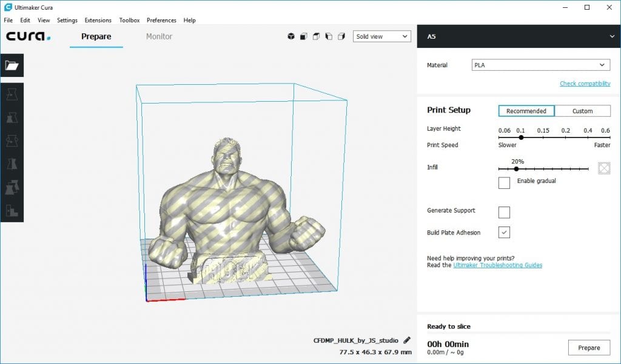Expand the A5 printer selector
Viewport: 621px width, 364px height.
[519, 36]
